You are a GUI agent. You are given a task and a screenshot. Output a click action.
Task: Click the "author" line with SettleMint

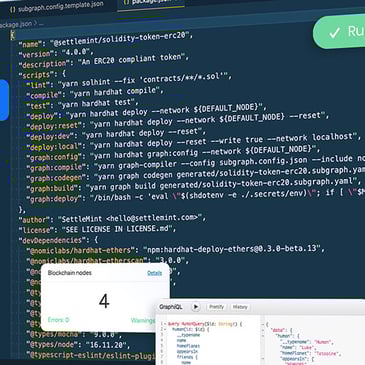pos(112,219)
